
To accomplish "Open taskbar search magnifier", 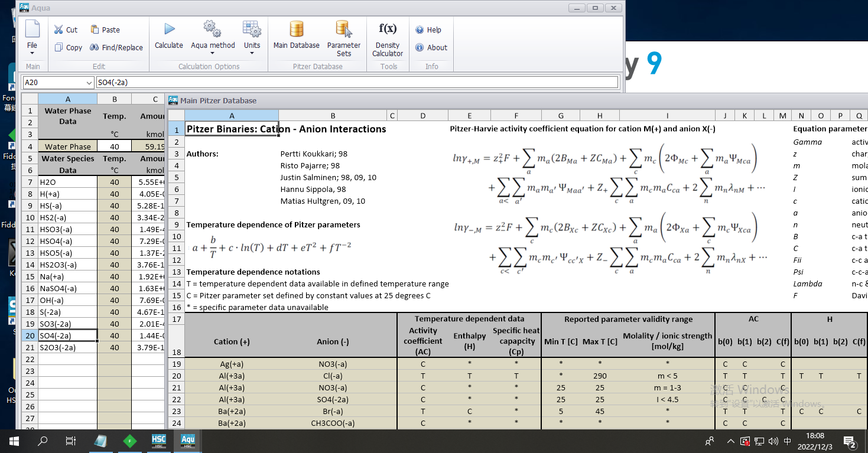I will [x=43, y=441].
